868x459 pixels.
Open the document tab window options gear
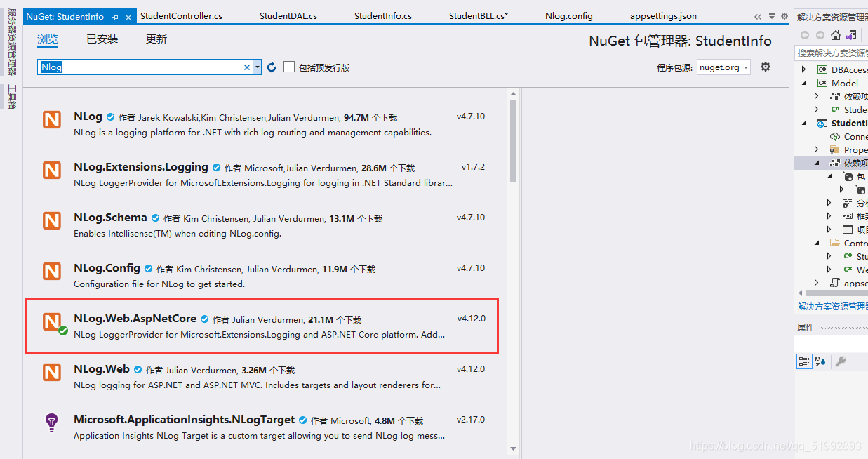pyautogui.click(x=784, y=16)
